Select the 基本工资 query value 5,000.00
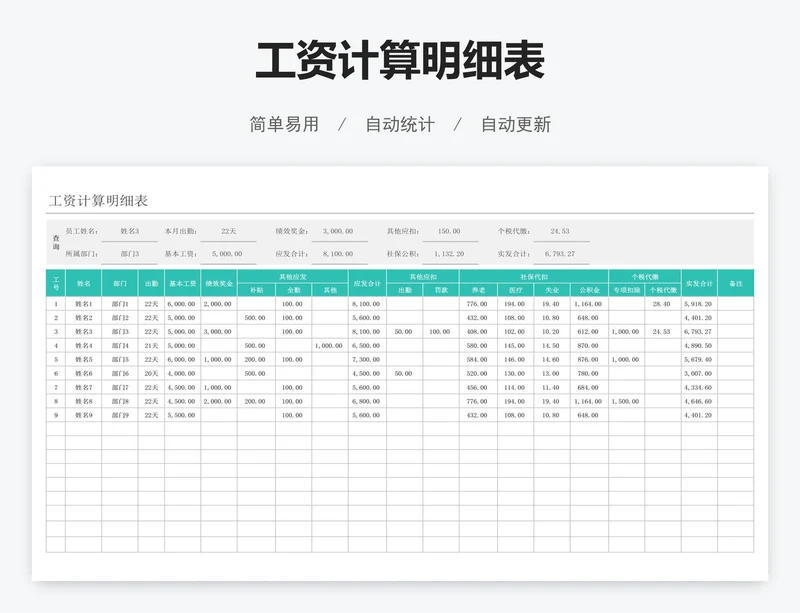This screenshot has width=800, height=613. click(x=228, y=254)
